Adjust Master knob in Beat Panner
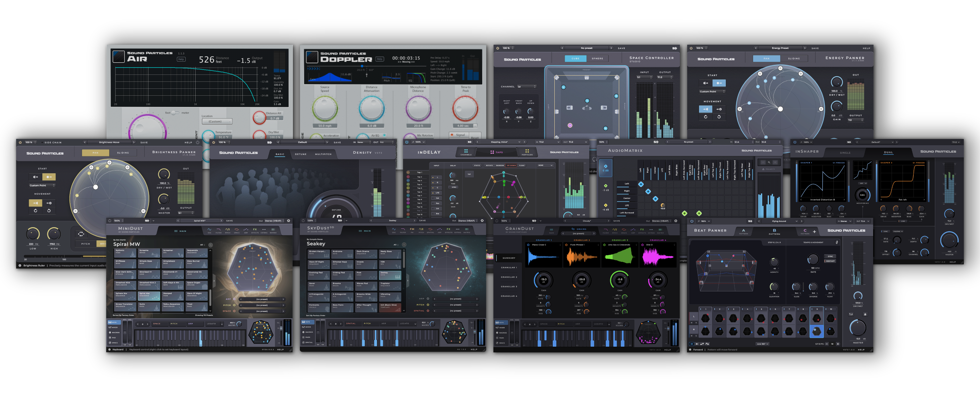This screenshot has width=980, height=397. (x=858, y=327)
